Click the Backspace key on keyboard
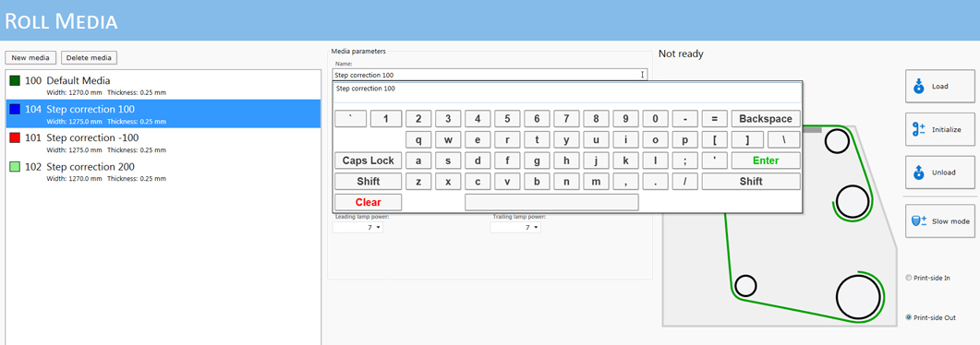Viewport: 980px width, 345px height. click(x=766, y=118)
